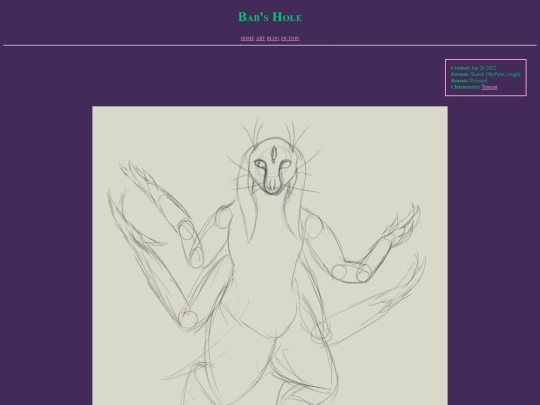This screenshot has width=540, height=405.
Task: Click the diamond marking on the forehead
Action: (274, 154)
